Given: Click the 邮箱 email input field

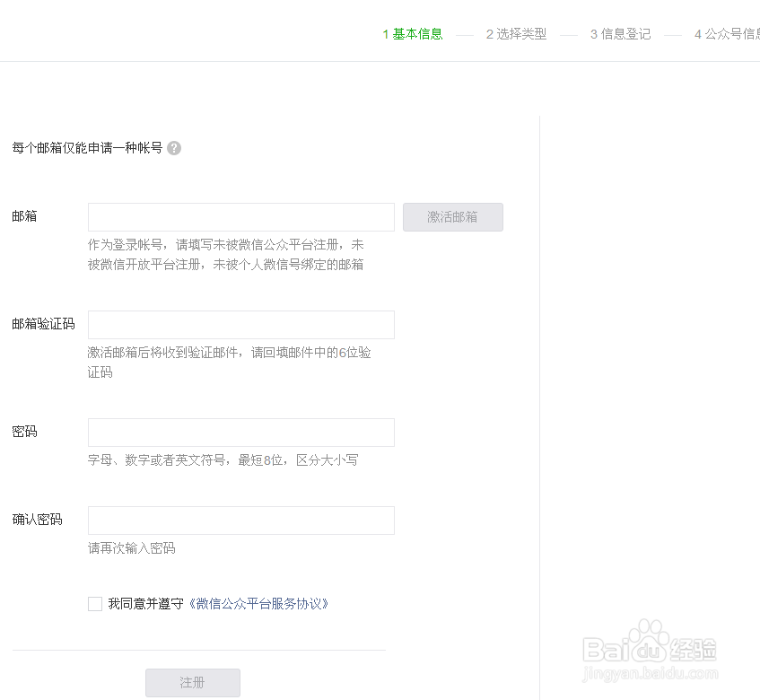Looking at the screenshot, I should click(240, 217).
